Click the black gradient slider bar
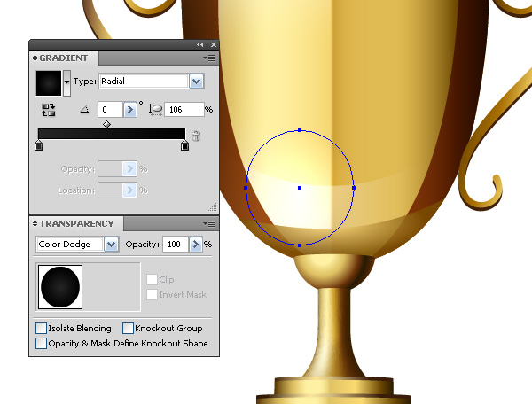Image resolution: width=532 pixels, height=404 pixels. tap(112, 134)
